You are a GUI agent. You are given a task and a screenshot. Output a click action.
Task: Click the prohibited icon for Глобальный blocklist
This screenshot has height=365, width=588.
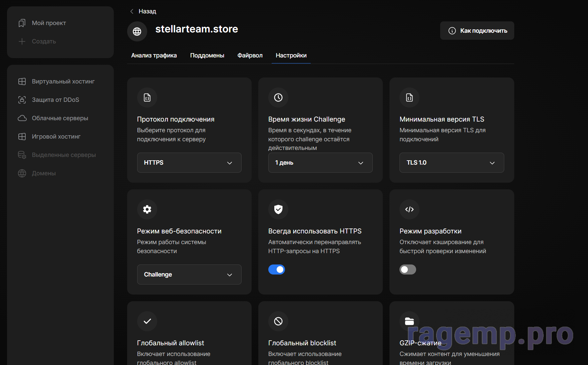click(x=278, y=321)
